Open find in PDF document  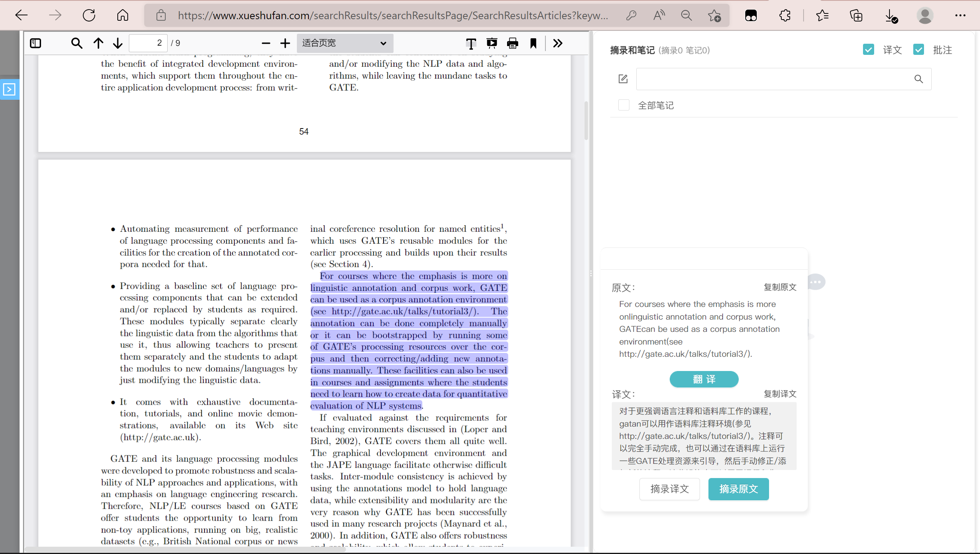(77, 43)
